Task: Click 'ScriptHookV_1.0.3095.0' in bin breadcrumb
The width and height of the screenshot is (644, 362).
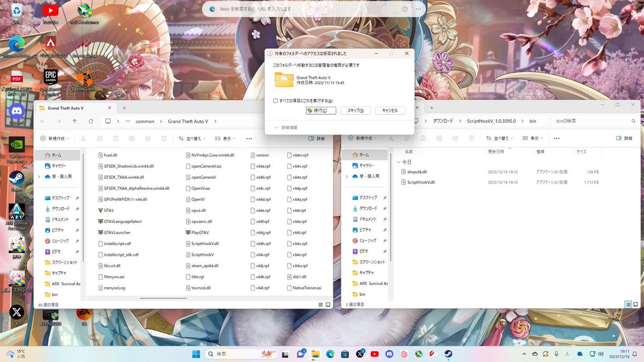Action: (492, 121)
